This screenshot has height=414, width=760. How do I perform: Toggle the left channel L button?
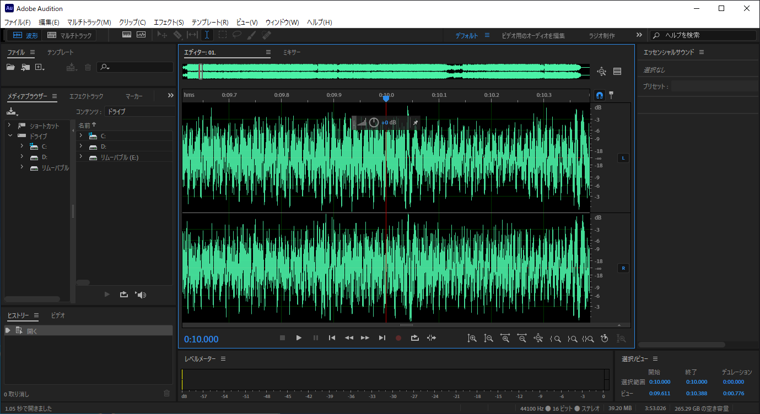623,158
